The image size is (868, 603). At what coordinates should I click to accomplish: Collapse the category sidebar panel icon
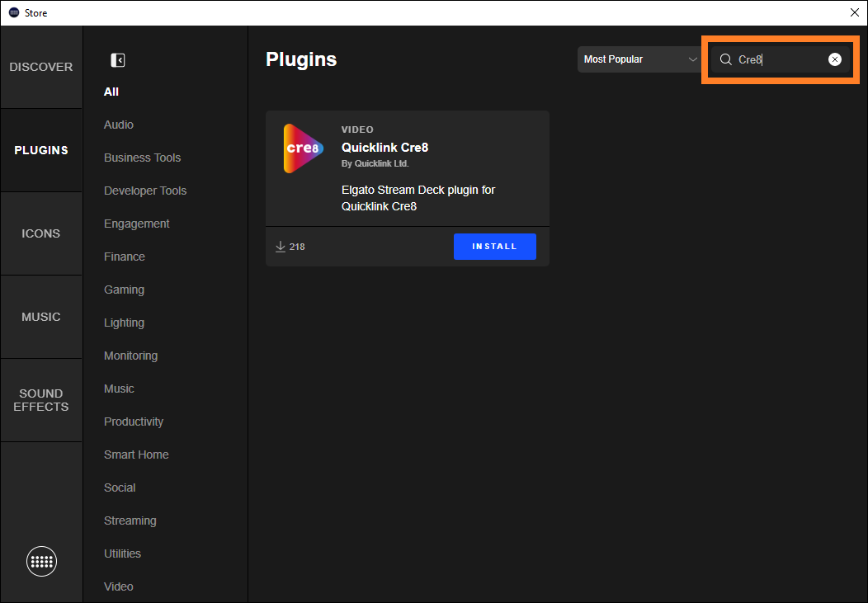[x=118, y=59]
